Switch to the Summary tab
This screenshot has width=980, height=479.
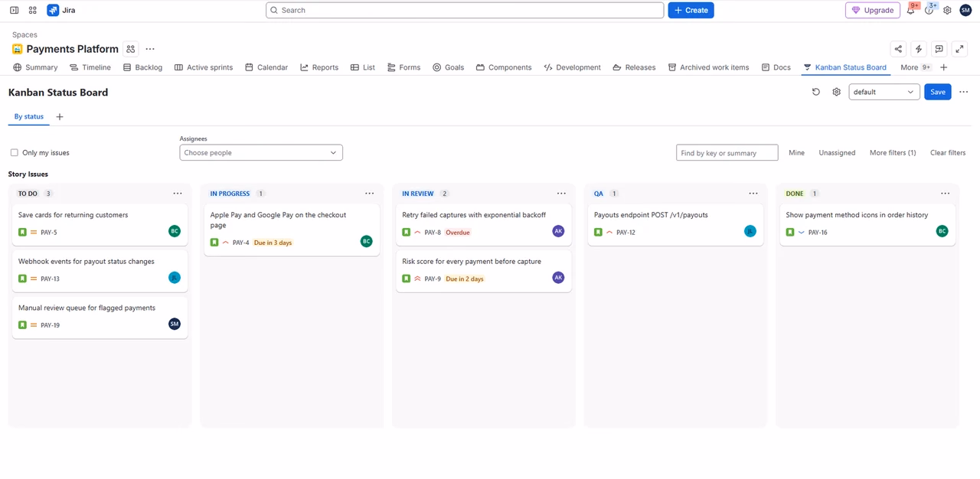coord(35,67)
